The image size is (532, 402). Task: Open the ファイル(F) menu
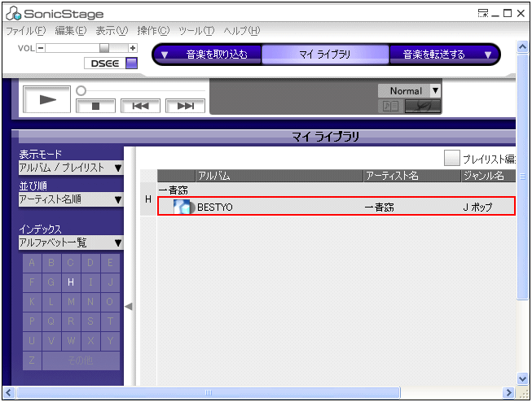(x=26, y=31)
